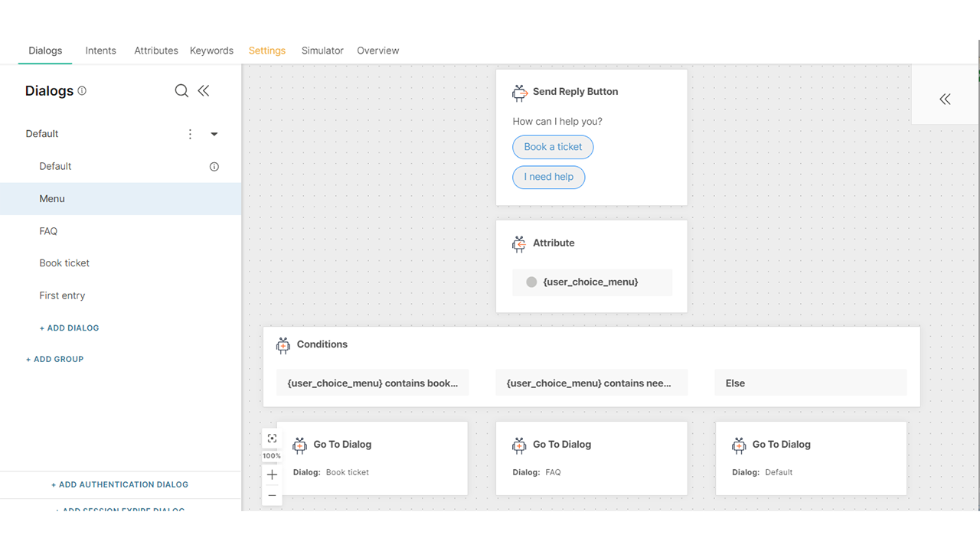This screenshot has width=980, height=551.
Task: Zoom out with the minus icon
Action: 272,495
